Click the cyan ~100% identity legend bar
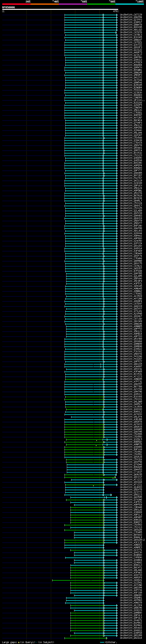This screenshot has height=644, width=146. point(130,4)
